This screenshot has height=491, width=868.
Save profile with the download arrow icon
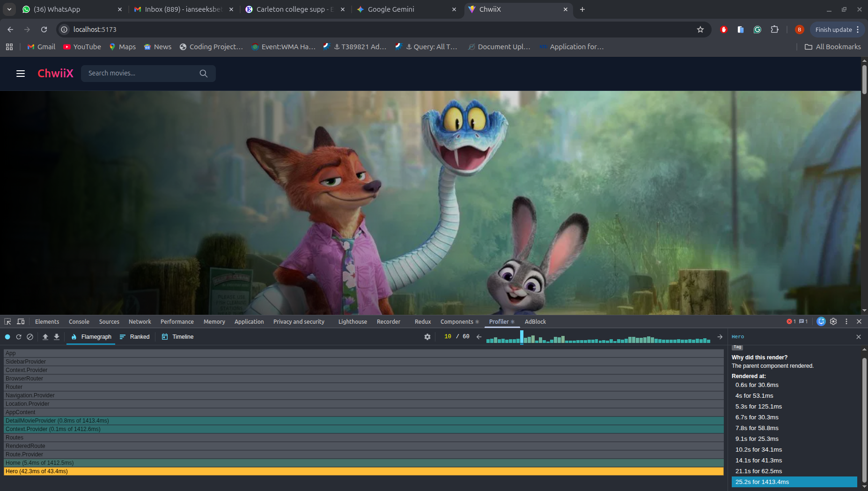57,337
